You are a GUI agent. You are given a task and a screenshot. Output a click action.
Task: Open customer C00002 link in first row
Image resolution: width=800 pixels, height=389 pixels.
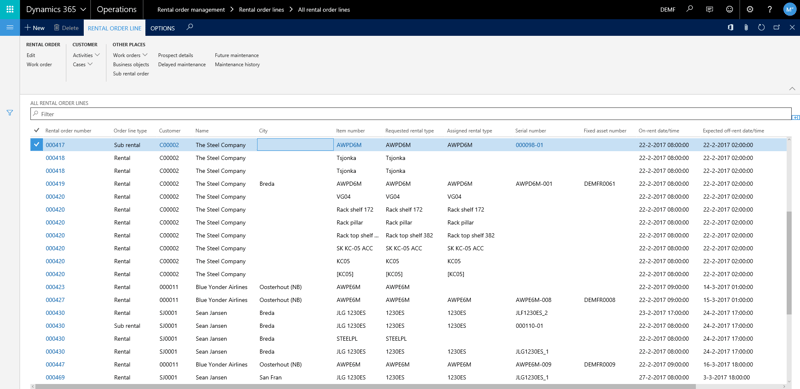[x=169, y=145]
